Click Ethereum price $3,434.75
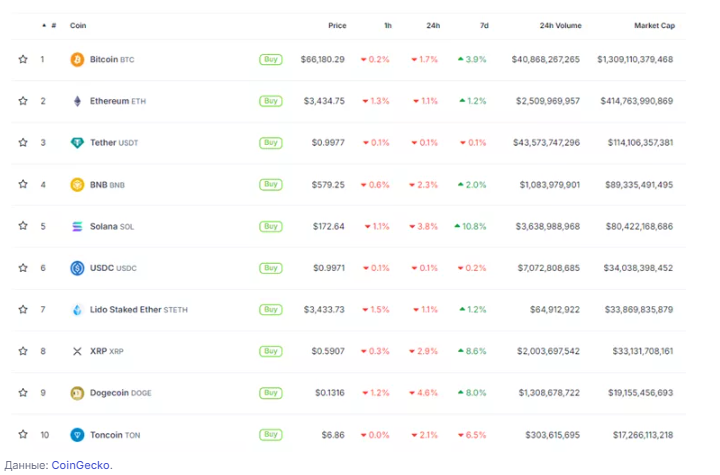The height and width of the screenshot is (475, 720). click(324, 101)
